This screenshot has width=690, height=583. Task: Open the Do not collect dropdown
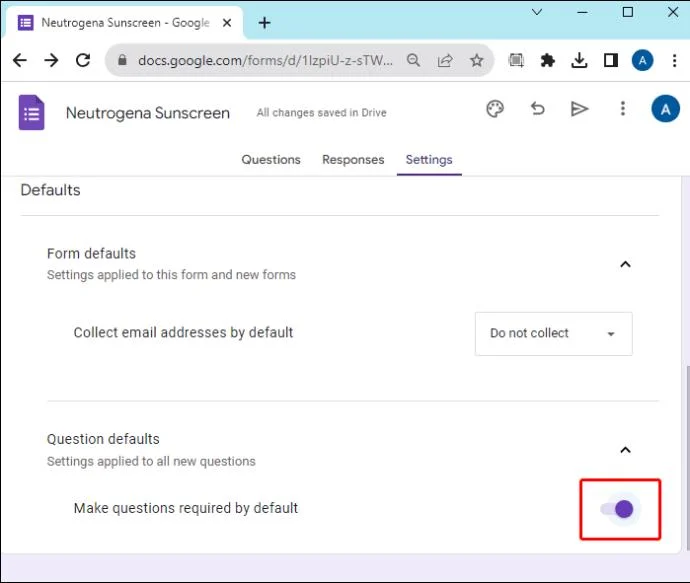[554, 334]
